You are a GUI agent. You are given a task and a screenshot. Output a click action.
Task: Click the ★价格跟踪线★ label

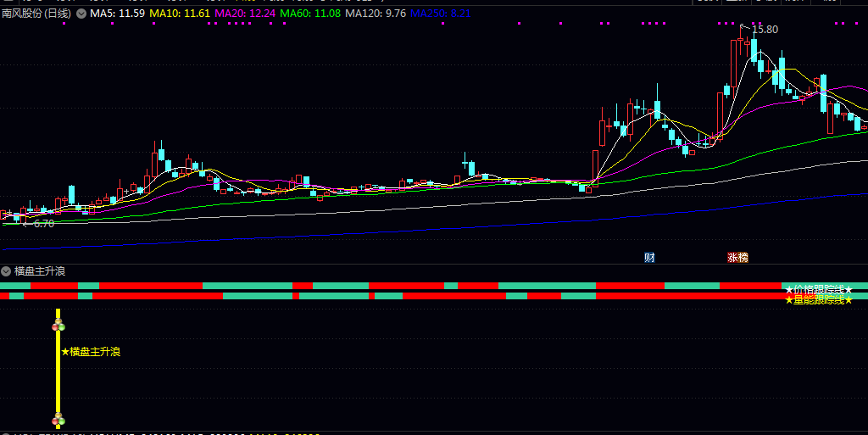[x=819, y=289]
